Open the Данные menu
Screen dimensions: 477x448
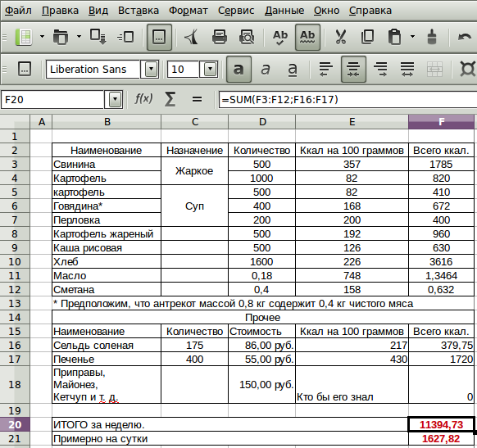point(284,11)
